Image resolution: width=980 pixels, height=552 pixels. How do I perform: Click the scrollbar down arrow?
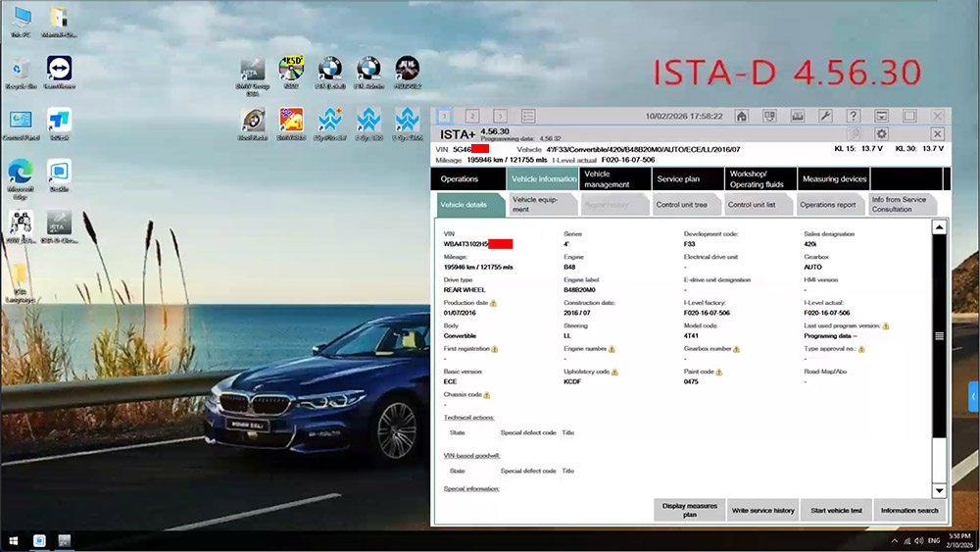939,490
